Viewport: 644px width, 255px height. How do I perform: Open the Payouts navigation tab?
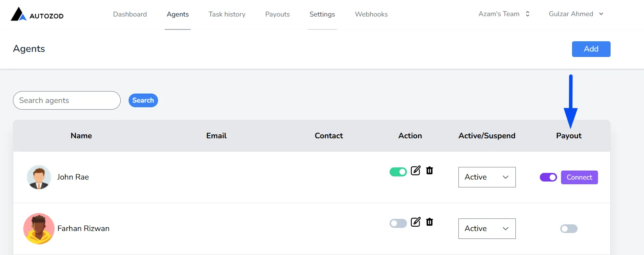coord(278,14)
